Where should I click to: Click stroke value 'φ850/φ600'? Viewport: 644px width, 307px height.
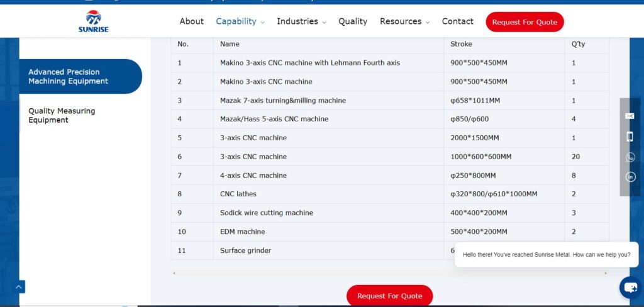point(469,119)
